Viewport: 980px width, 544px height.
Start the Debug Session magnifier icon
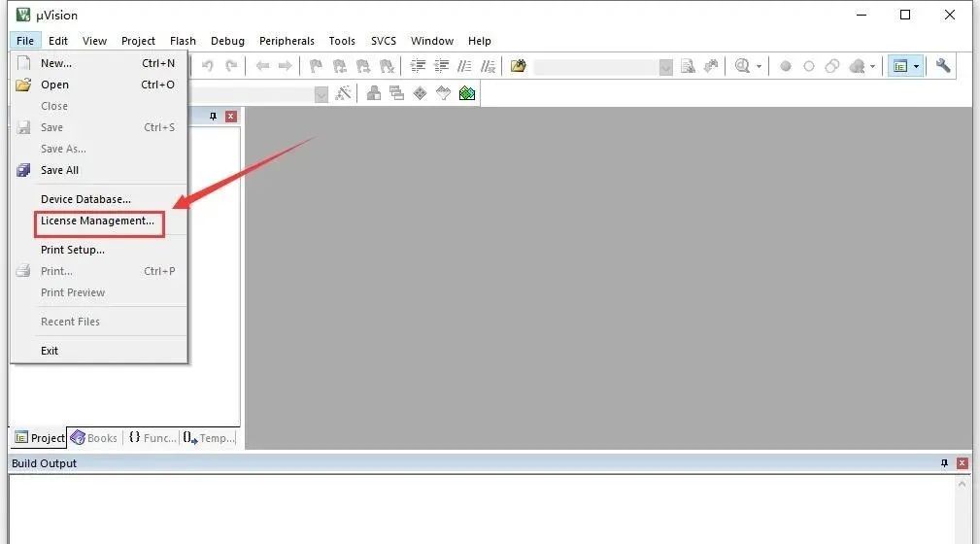tap(742, 66)
